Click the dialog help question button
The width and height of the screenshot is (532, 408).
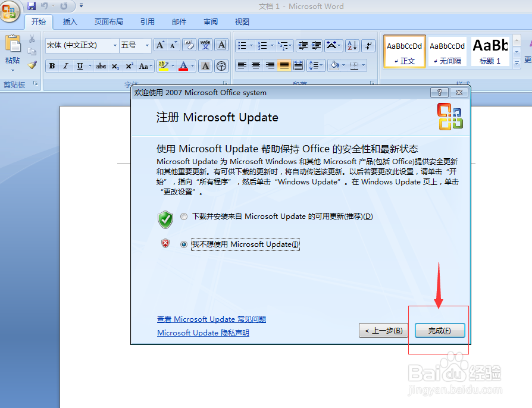tap(439, 92)
